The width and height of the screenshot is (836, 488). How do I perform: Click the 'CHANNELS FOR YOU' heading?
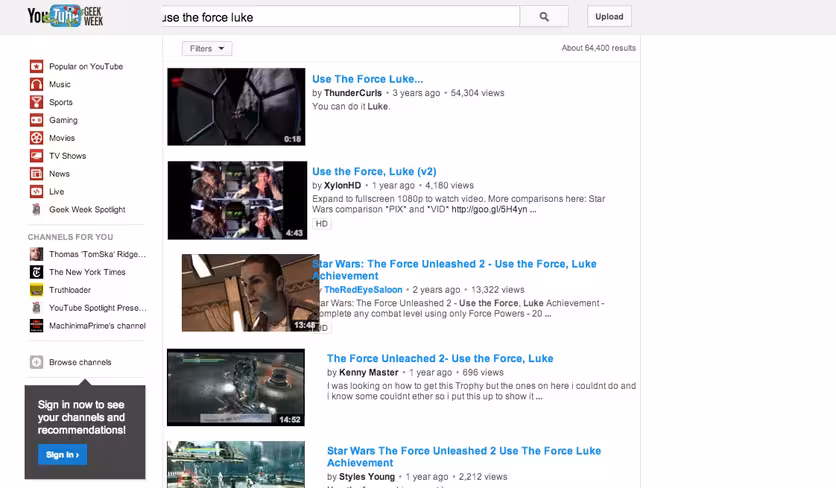point(70,237)
